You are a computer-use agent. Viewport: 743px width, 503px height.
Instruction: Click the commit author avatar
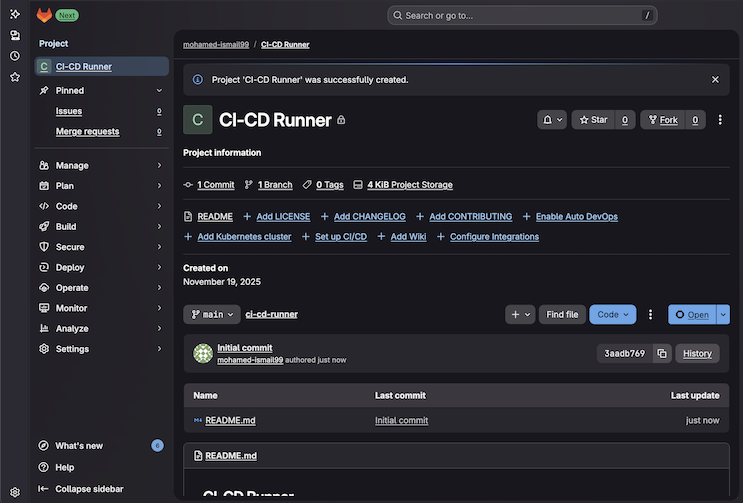203,353
